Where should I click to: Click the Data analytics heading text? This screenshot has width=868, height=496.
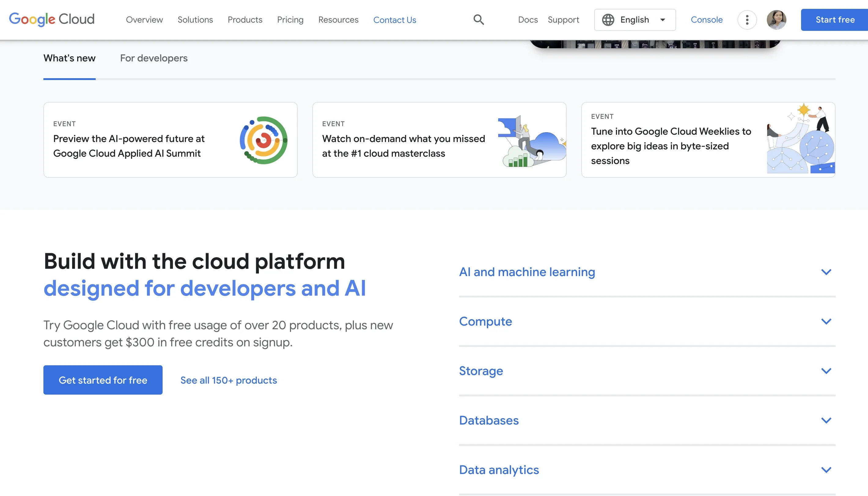(x=499, y=470)
